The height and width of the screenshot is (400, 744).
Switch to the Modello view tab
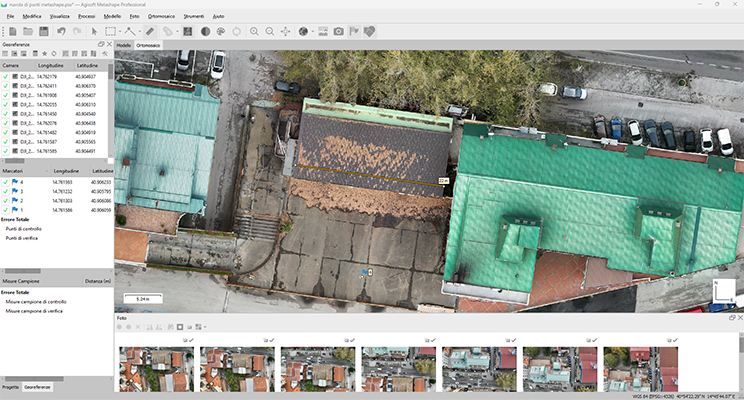(x=124, y=45)
